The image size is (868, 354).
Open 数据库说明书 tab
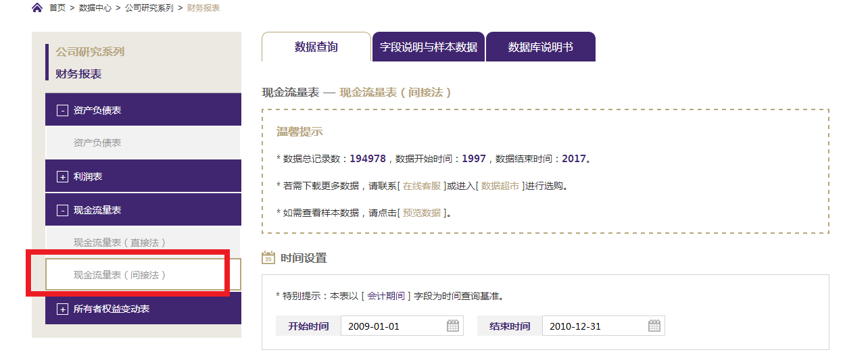541,47
